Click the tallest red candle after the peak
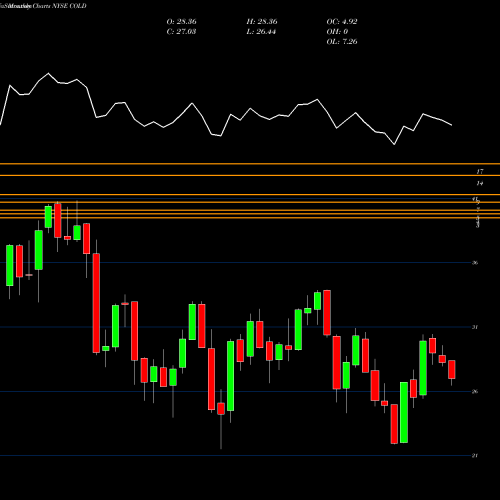 [x=96, y=303]
